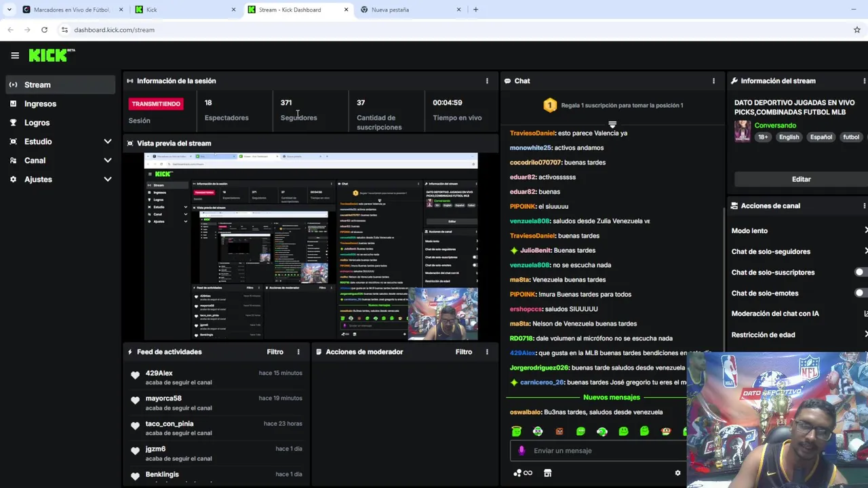The width and height of the screenshot is (868, 488).
Task: Click mayorca58 in activity feed
Action: pos(163,399)
